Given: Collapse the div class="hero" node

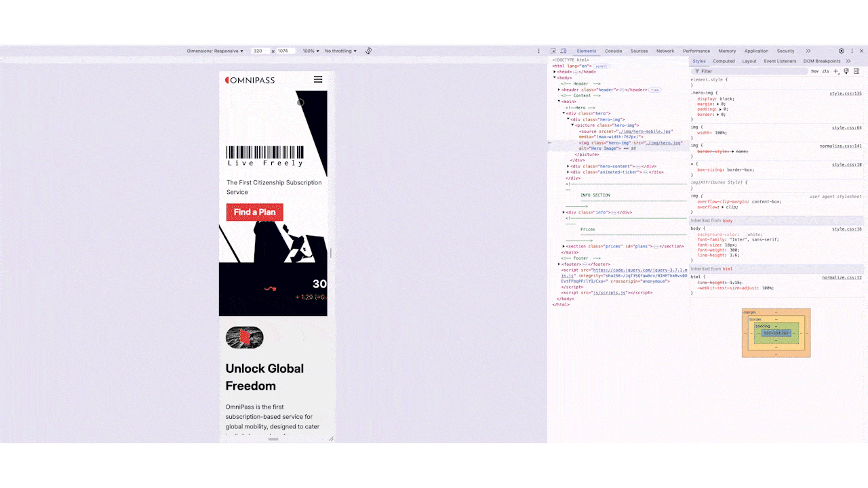Looking at the screenshot, I should (x=564, y=113).
